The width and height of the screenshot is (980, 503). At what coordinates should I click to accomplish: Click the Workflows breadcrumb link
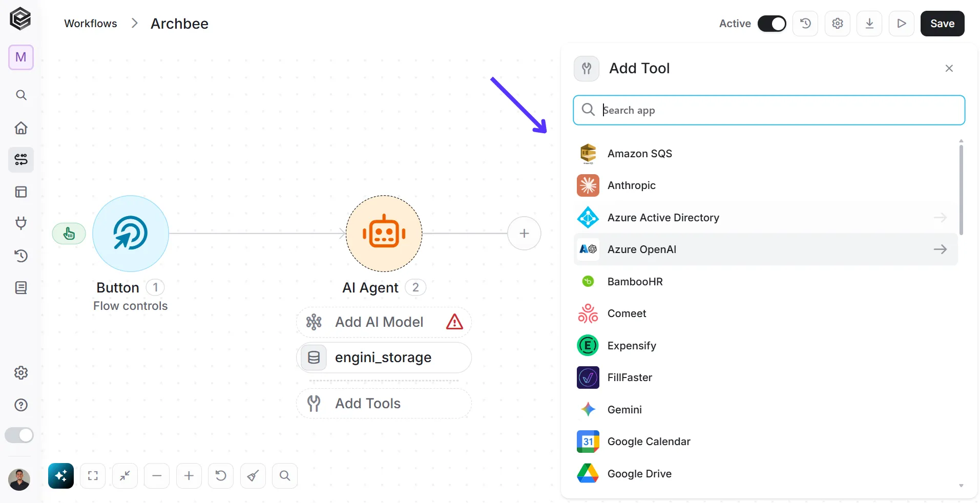click(91, 24)
